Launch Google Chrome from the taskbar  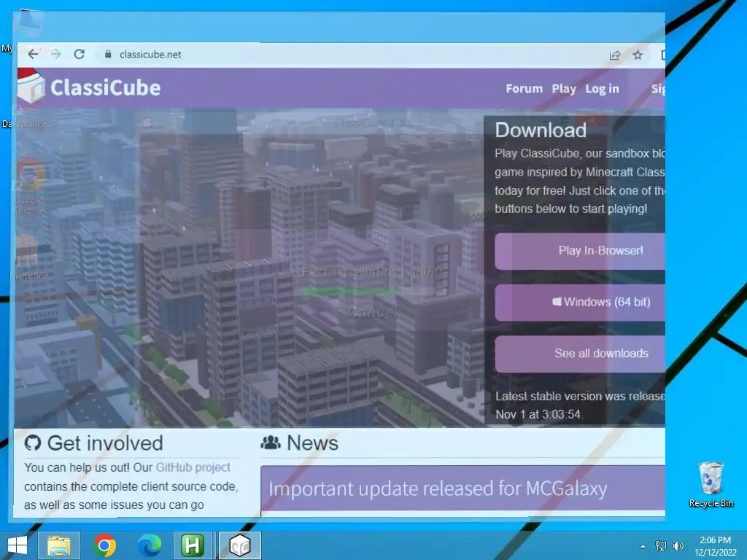105,545
